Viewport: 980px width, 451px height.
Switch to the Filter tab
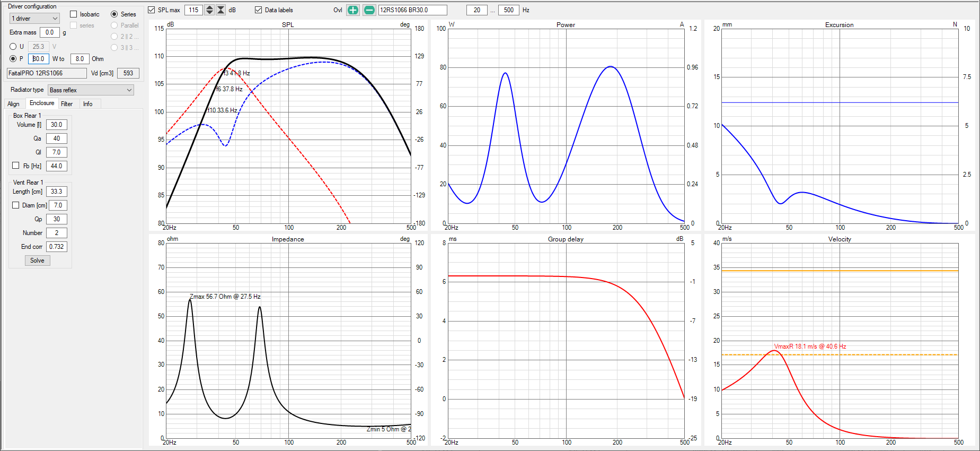pos(67,104)
